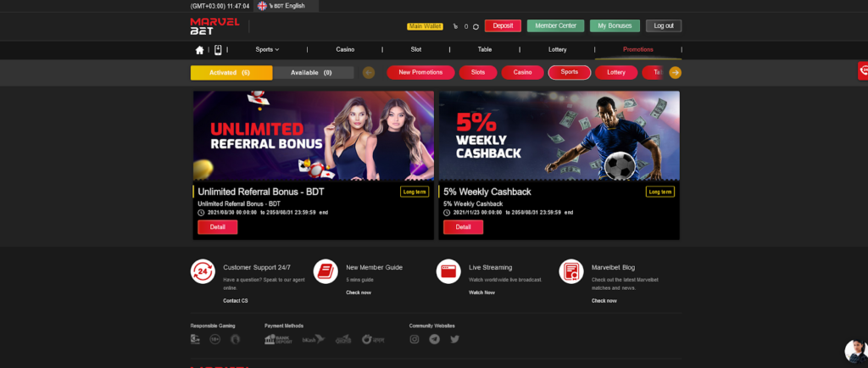Image resolution: width=868 pixels, height=368 pixels.
Task: Click the Log out button
Action: click(x=664, y=26)
